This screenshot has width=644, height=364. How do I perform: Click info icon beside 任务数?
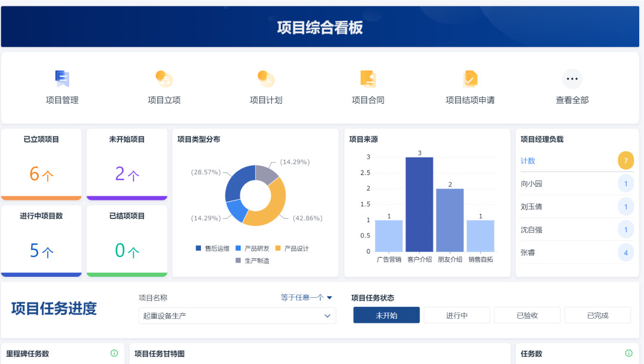click(x=628, y=353)
